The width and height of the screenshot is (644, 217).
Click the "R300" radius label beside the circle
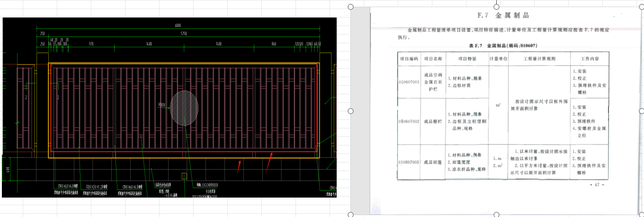coord(161,105)
